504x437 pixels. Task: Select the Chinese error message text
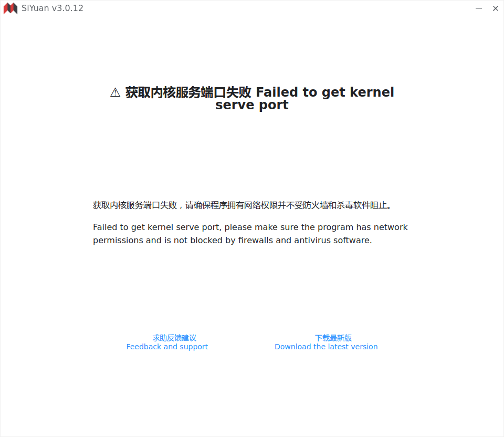(x=241, y=205)
